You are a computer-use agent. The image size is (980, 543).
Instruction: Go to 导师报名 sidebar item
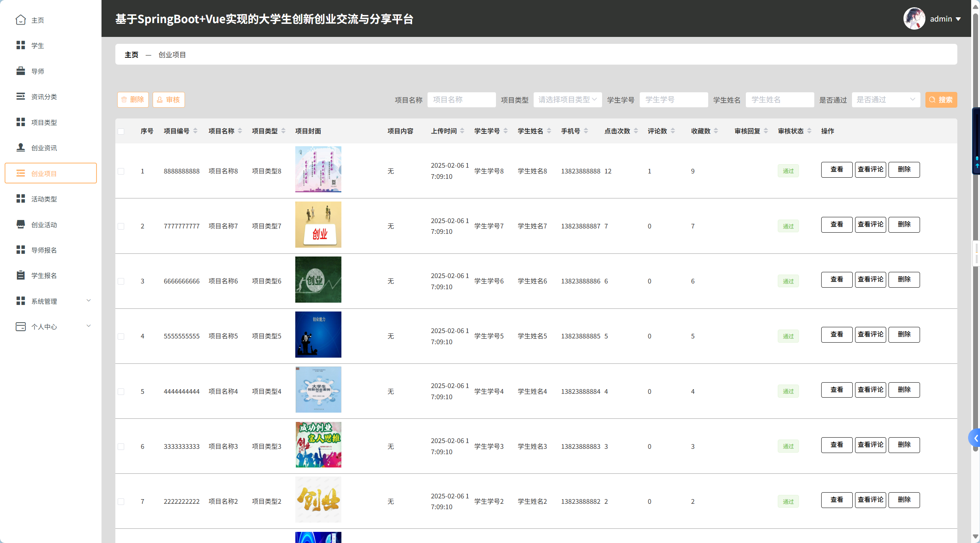click(44, 250)
